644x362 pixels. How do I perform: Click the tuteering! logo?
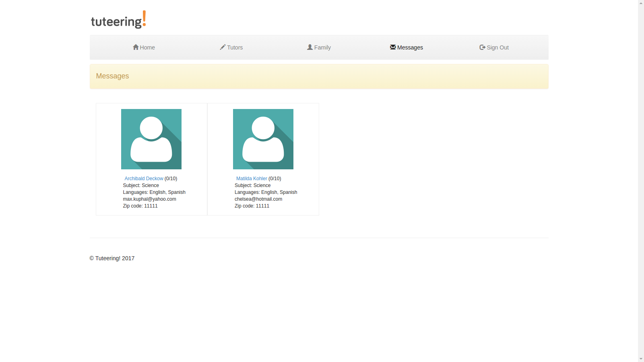tap(118, 20)
